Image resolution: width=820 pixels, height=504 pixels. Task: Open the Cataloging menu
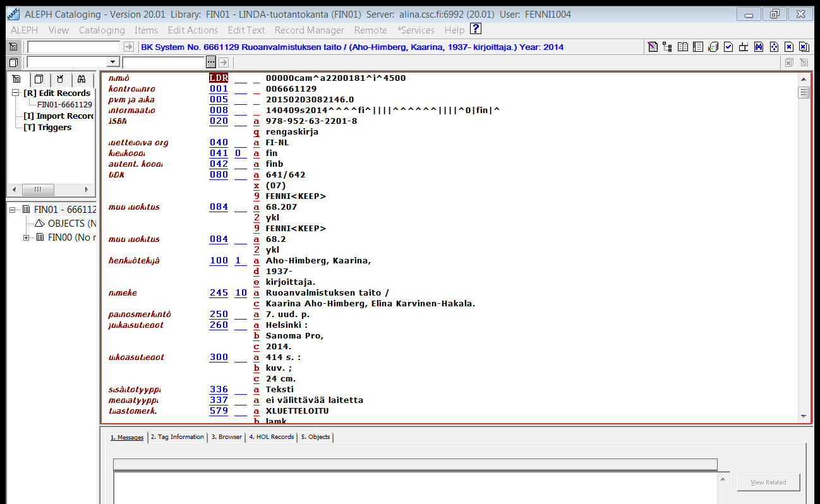tap(102, 30)
